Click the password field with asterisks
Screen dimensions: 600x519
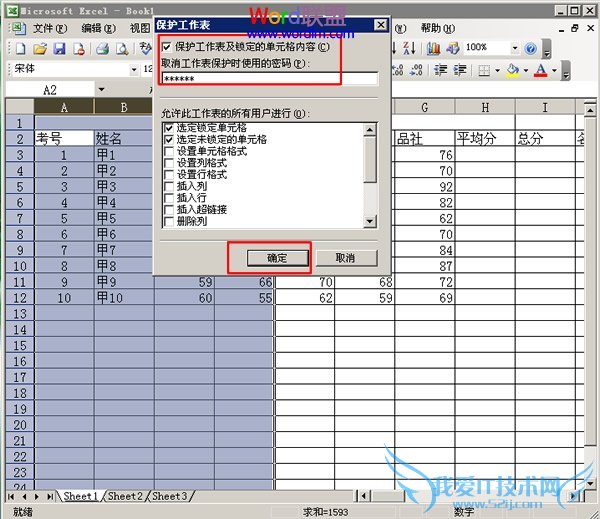(270, 79)
